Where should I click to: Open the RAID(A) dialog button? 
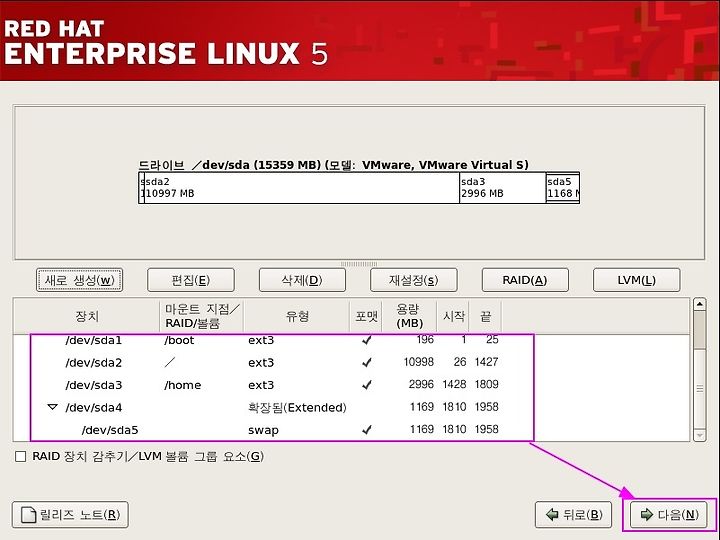tap(525, 280)
